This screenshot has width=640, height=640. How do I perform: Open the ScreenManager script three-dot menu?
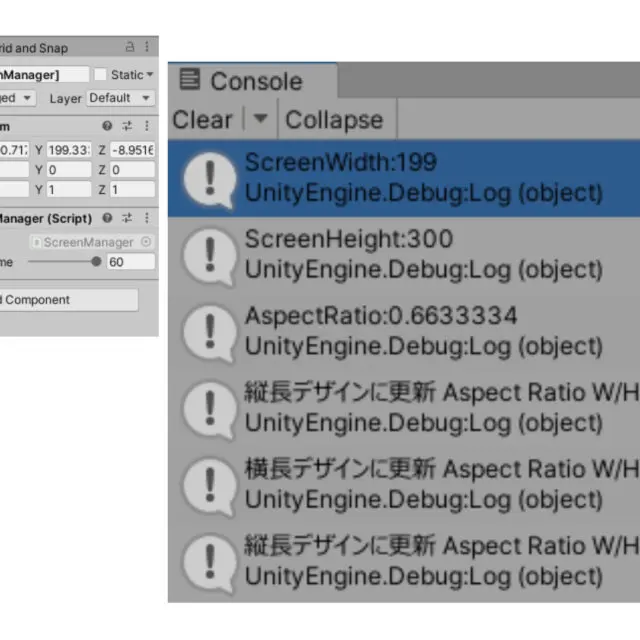coord(147,218)
